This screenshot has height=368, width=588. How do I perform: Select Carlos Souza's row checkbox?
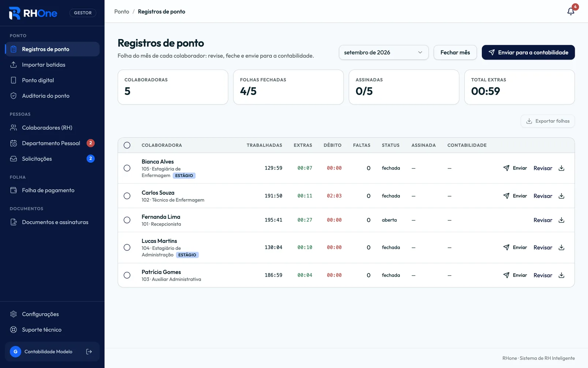tap(127, 196)
